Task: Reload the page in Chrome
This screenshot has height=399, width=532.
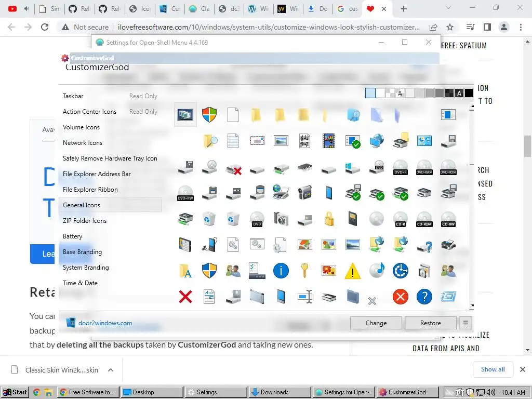Action: click(x=45, y=27)
